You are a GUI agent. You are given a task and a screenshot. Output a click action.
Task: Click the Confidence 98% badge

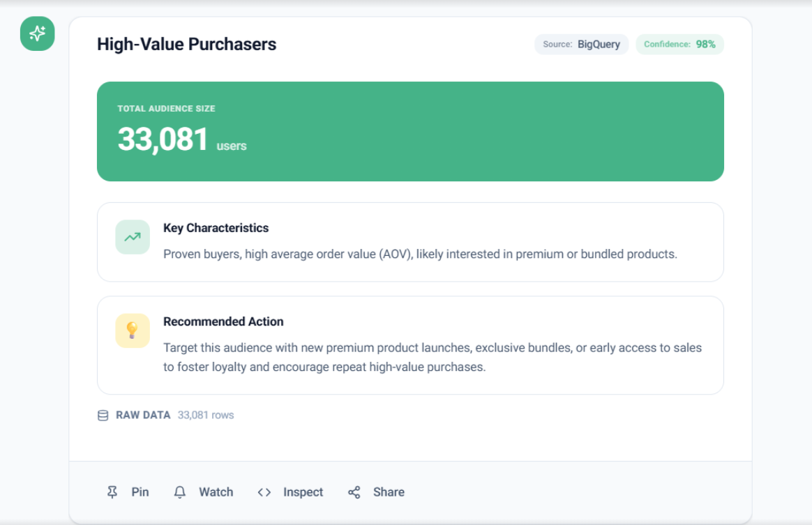coord(679,45)
